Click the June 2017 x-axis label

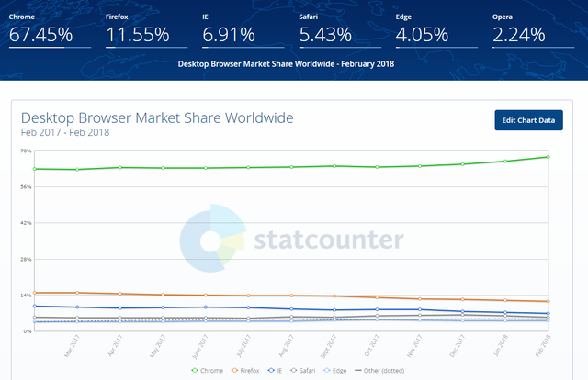click(x=200, y=347)
